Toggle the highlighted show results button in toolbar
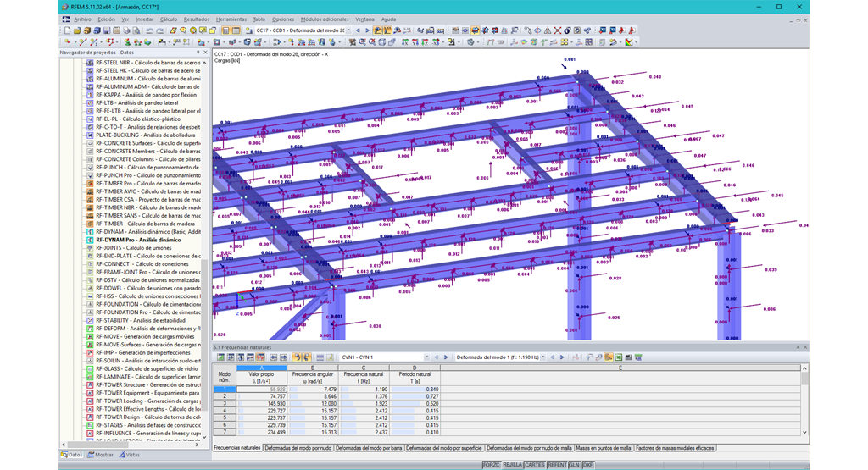868x470 pixels. point(377,30)
